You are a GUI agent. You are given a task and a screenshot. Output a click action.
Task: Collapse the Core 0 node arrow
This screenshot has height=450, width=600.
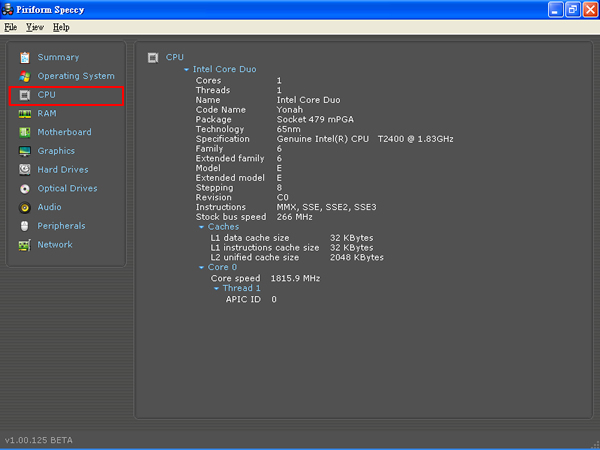pyautogui.click(x=201, y=267)
